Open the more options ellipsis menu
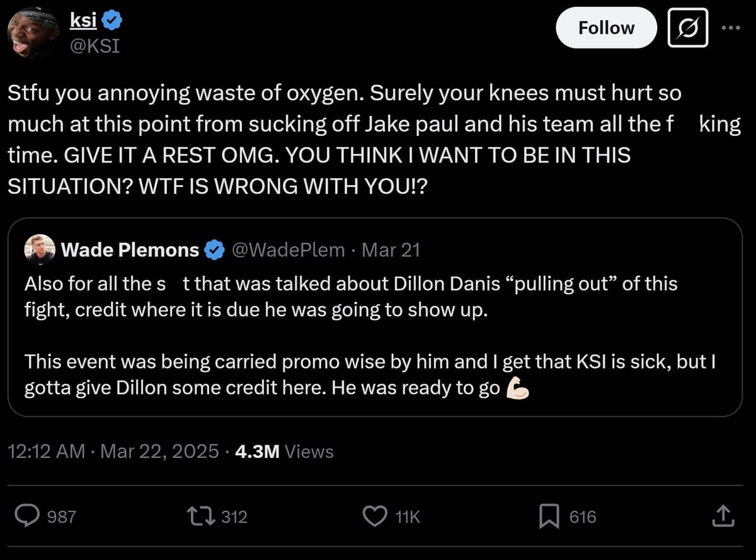 click(x=731, y=28)
